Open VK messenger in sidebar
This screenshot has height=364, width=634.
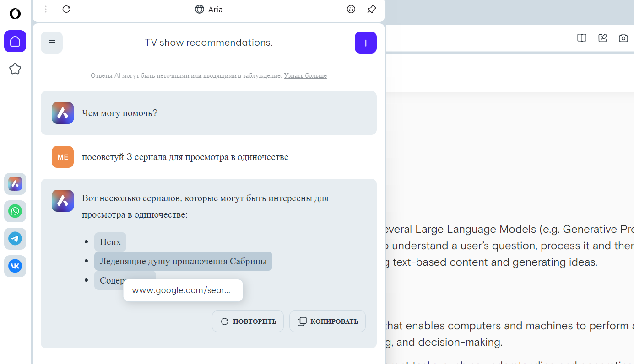pos(15,266)
